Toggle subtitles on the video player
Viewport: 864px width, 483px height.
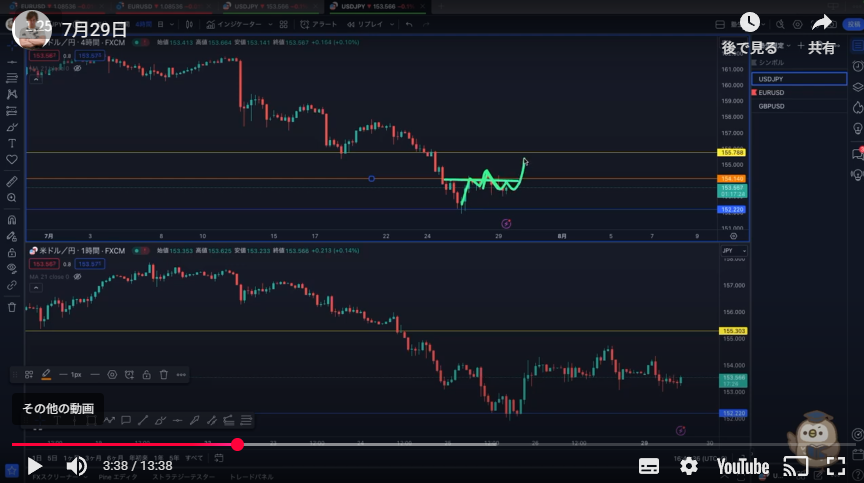click(x=649, y=466)
